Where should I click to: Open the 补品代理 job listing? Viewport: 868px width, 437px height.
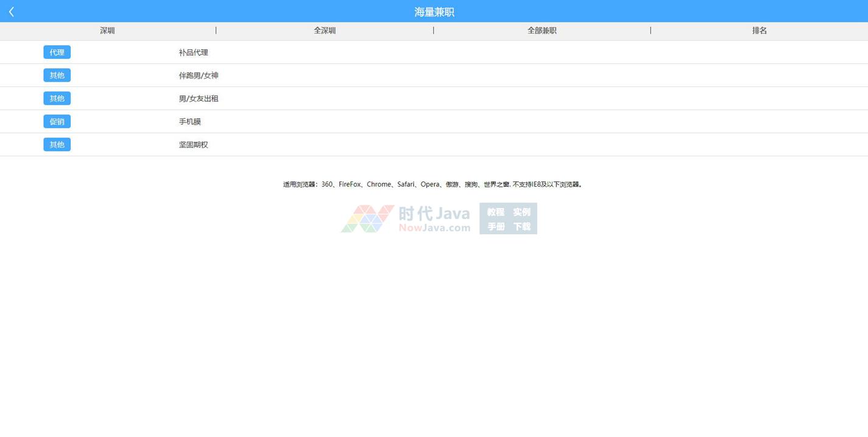[193, 53]
